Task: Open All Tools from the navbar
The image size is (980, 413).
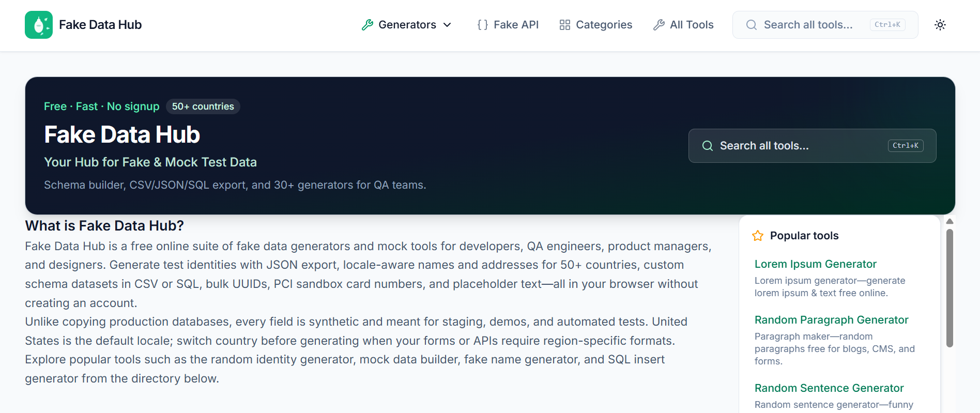Action: (683, 25)
